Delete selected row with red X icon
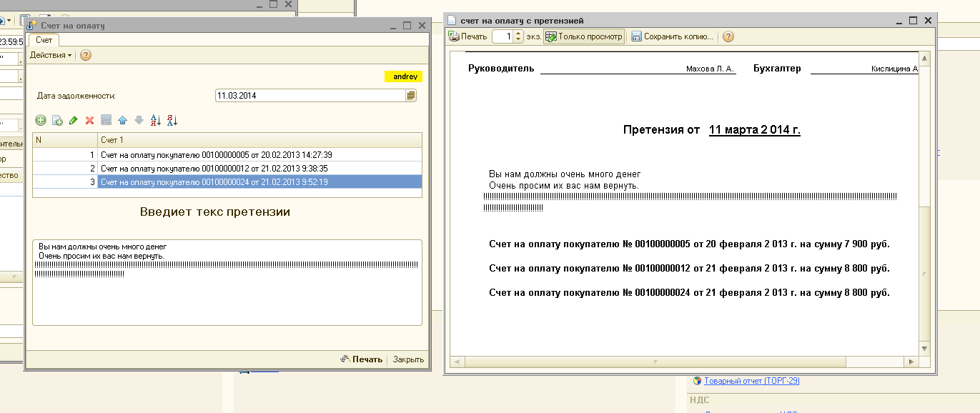980x413 pixels. pos(89,121)
